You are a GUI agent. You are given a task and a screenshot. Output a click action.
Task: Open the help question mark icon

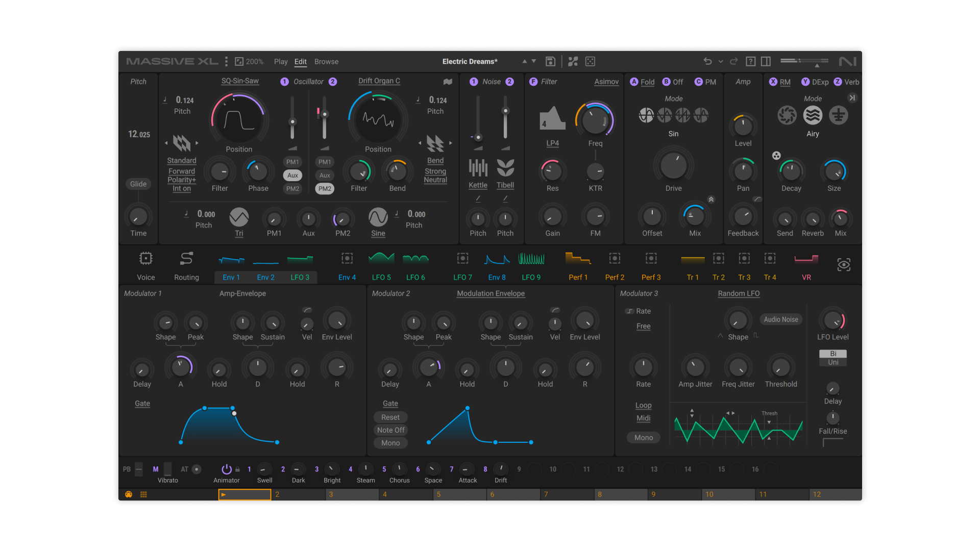click(750, 61)
